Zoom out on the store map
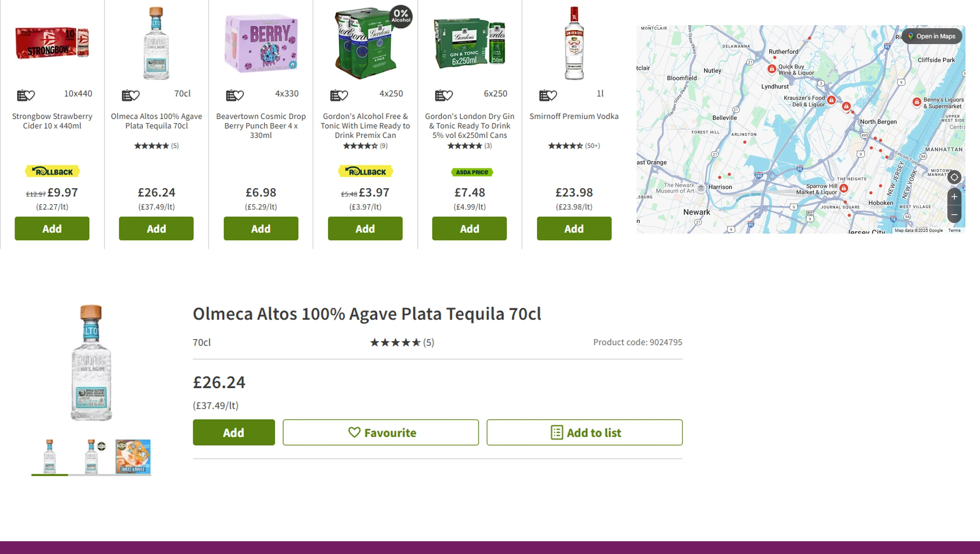 point(954,215)
